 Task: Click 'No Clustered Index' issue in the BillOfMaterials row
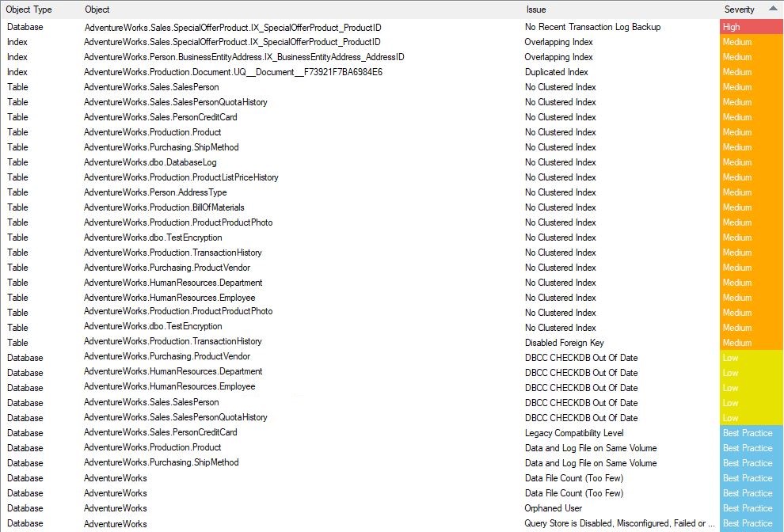pyautogui.click(x=561, y=207)
